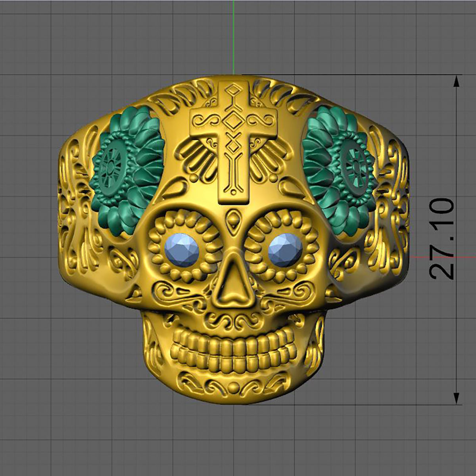Select the top arrowhead of the dimension line

[457, 81]
